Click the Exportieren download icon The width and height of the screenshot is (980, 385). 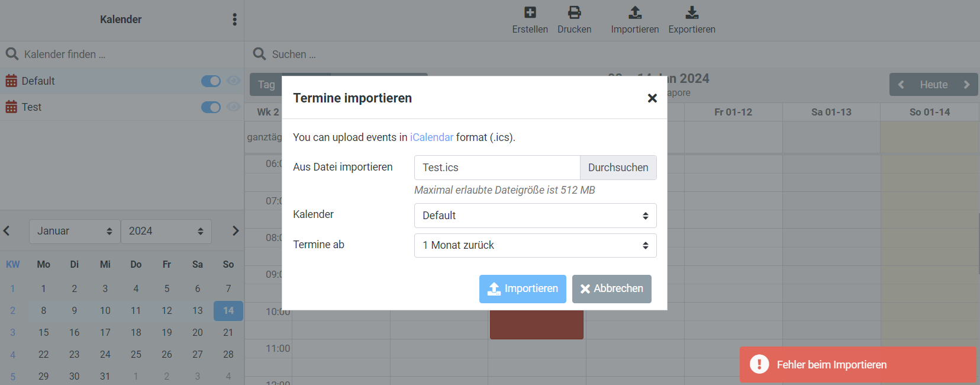[692, 12]
